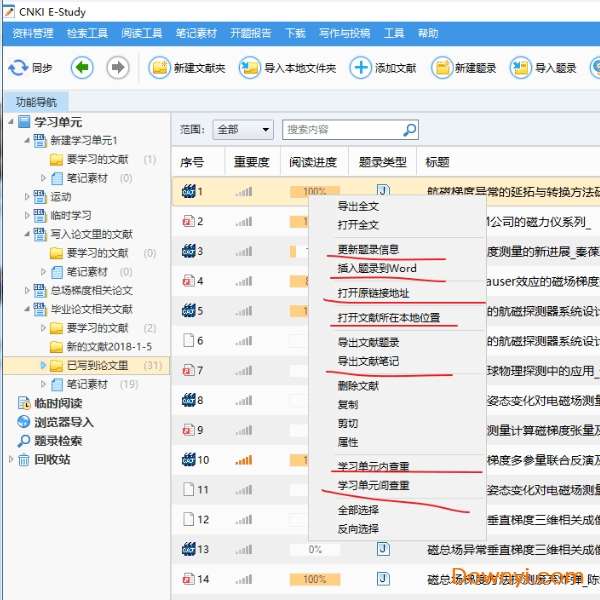Expand the 临时学习 study unit
Viewport: 600px width, 600px height.
27,215
